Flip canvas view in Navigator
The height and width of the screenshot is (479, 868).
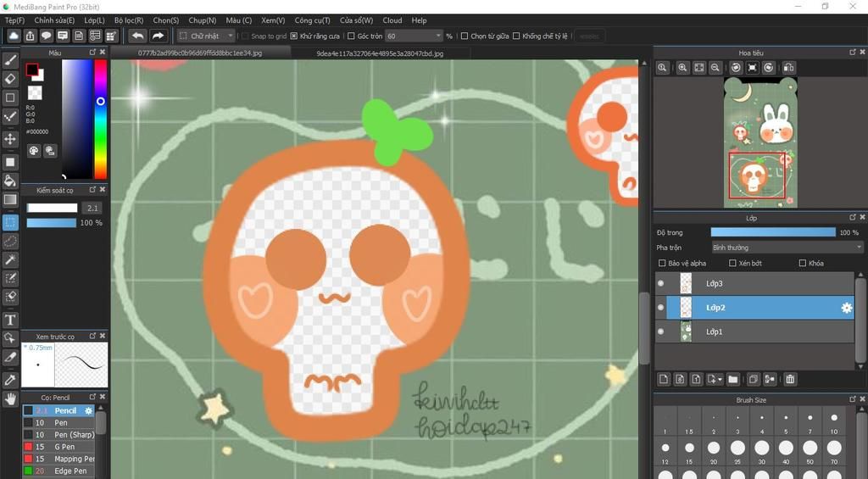[x=789, y=68]
